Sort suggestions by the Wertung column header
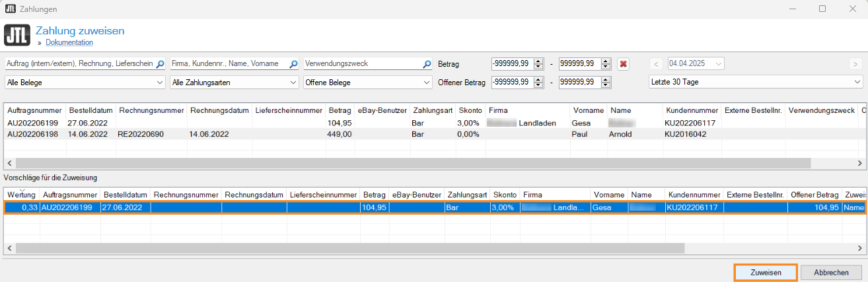Viewport: 868px width, 282px height. (22, 195)
